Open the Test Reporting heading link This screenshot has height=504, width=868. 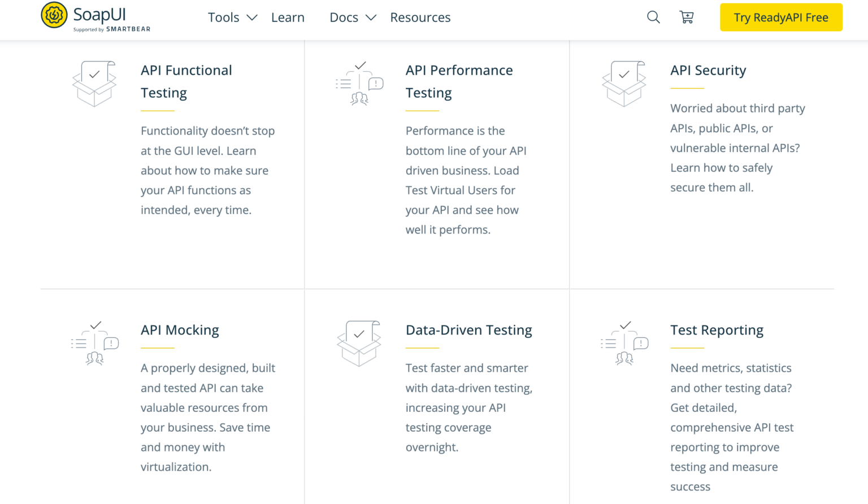717,330
